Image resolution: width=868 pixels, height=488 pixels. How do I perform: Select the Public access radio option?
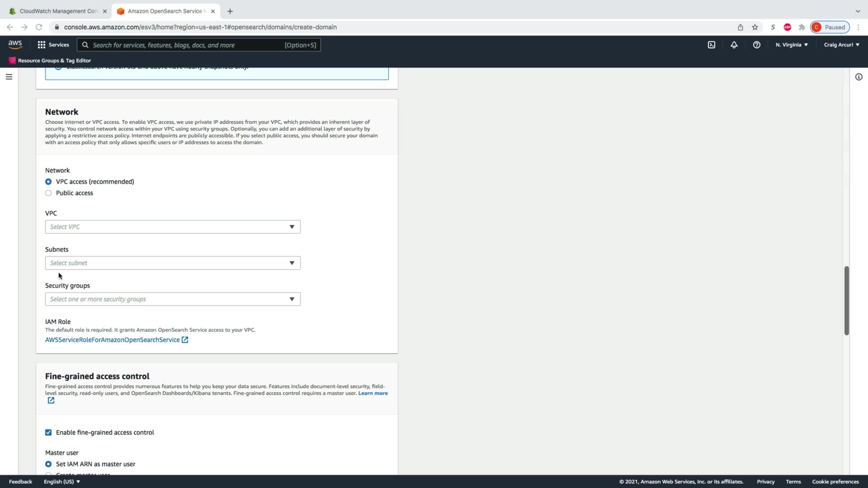[48, 193]
